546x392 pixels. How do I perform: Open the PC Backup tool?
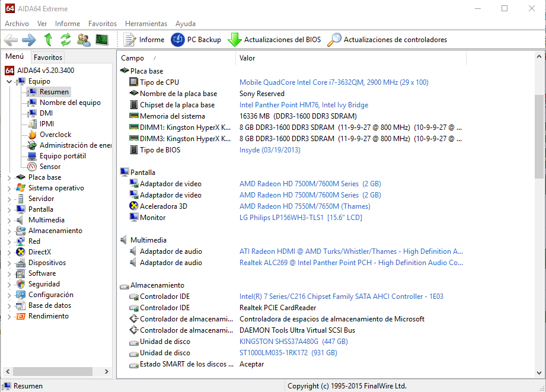tap(196, 40)
